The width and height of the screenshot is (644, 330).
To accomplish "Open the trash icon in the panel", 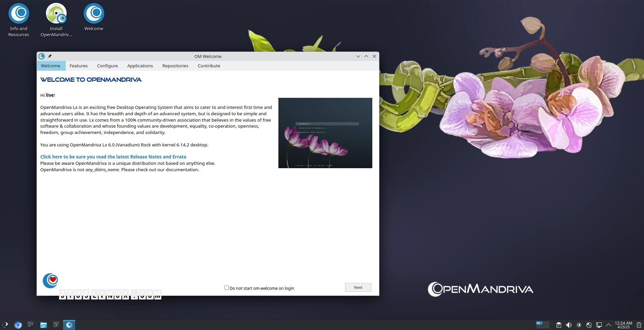I will click(639, 325).
